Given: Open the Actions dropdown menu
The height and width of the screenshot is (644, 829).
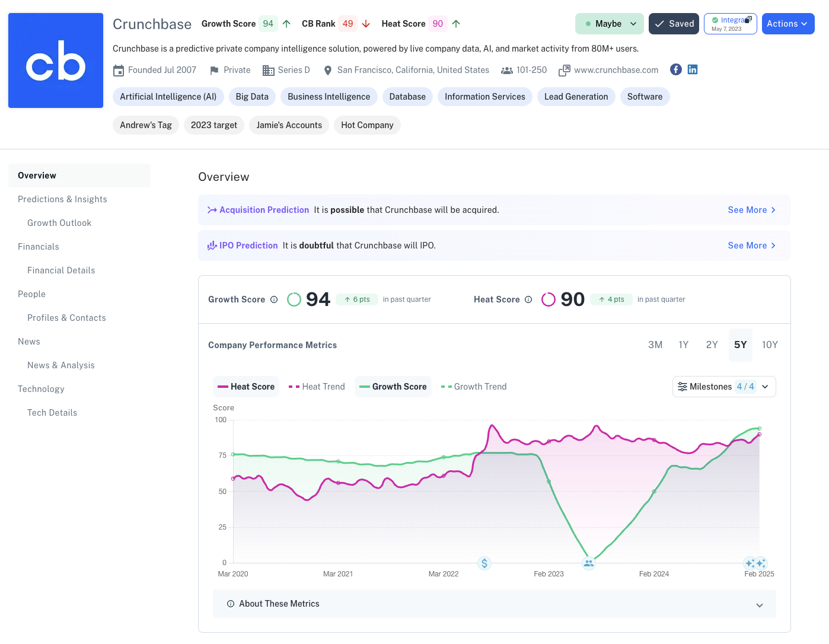Looking at the screenshot, I should (x=788, y=24).
